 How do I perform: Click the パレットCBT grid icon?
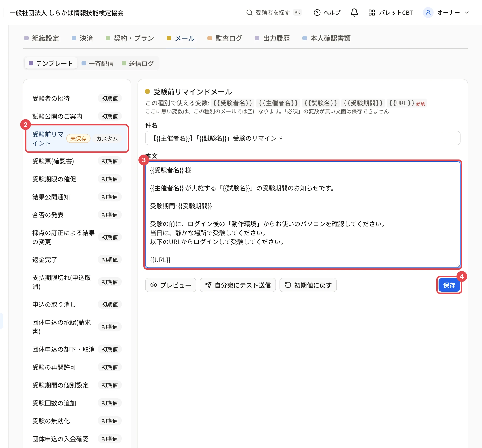(x=371, y=13)
